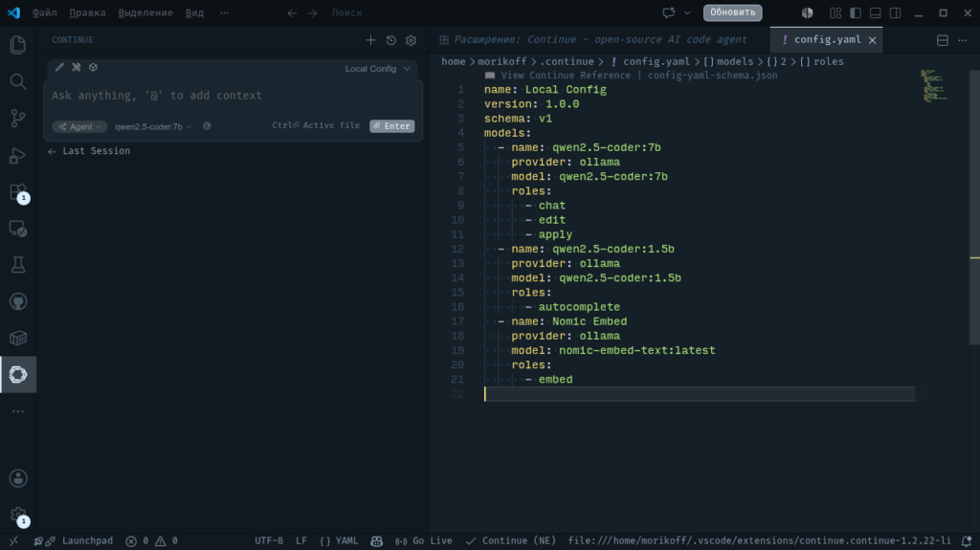The width and height of the screenshot is (980, 550).
Task: Toggle the primary side bar visibility
Action: click(856, 12)
